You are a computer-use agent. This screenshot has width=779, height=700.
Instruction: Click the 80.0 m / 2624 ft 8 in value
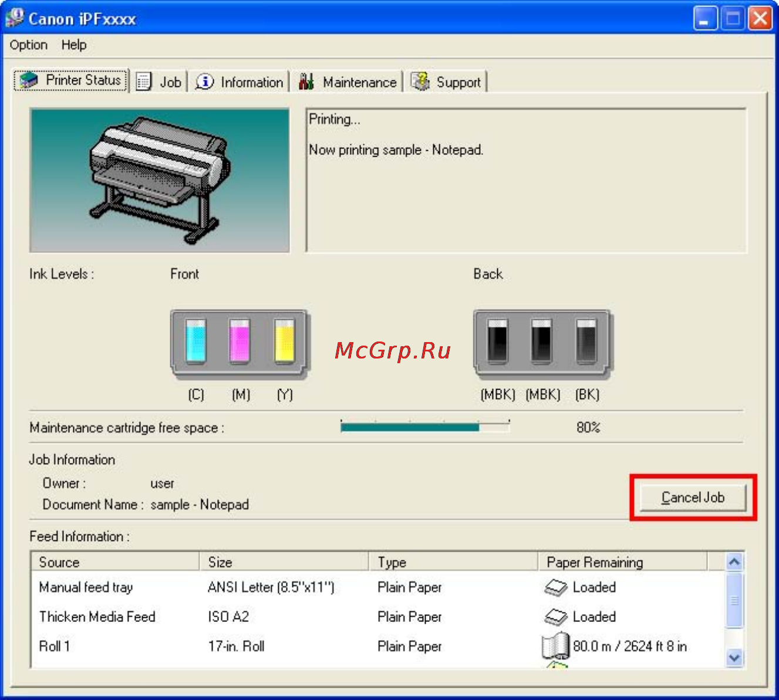[x=630, y=646]
